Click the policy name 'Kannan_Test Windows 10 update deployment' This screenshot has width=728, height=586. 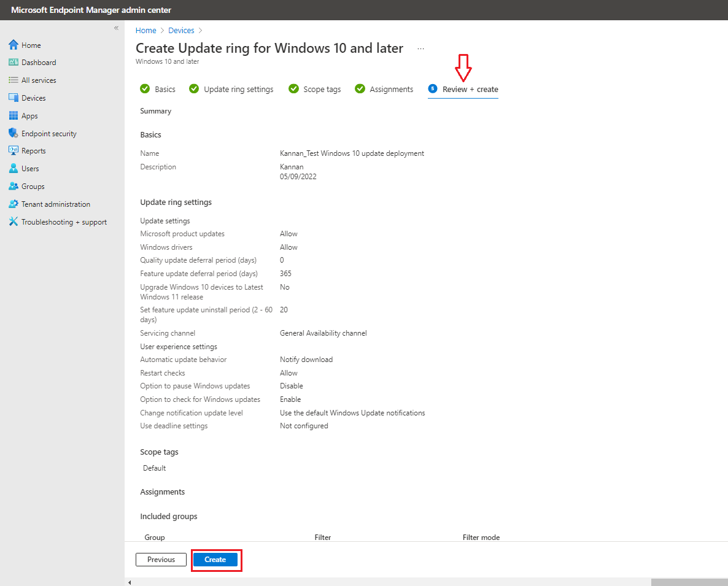click(x=352, y=153)
